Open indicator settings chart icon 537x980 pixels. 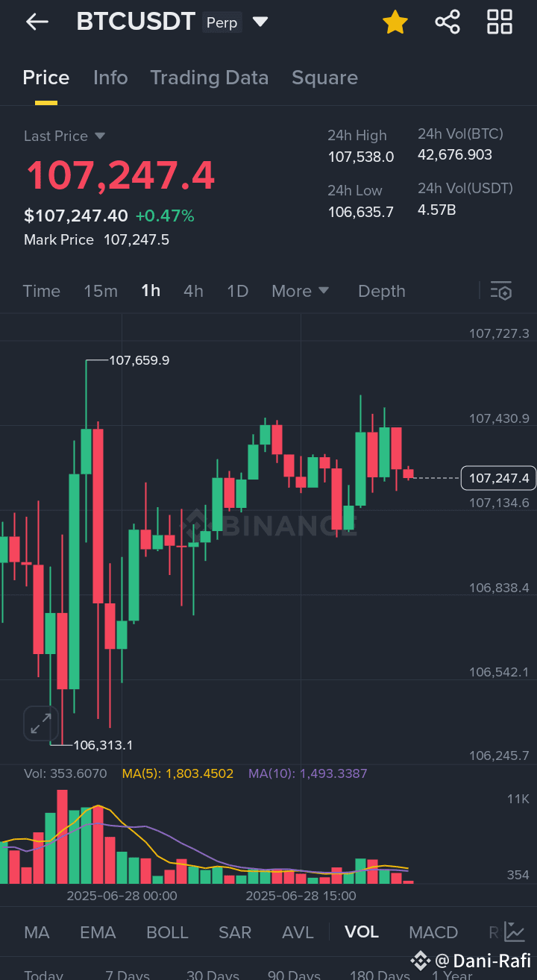pos(514,932)
